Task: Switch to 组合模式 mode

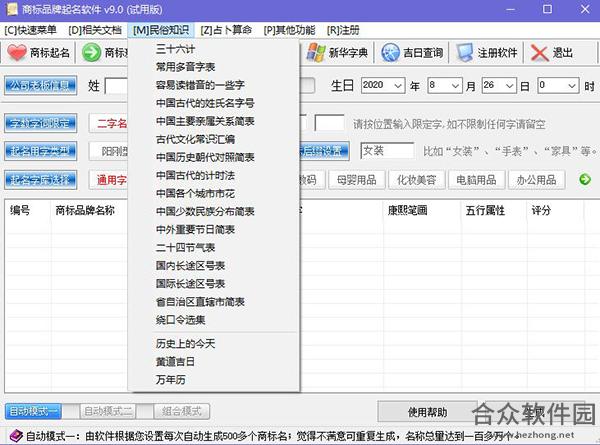Action: [181, 411]
